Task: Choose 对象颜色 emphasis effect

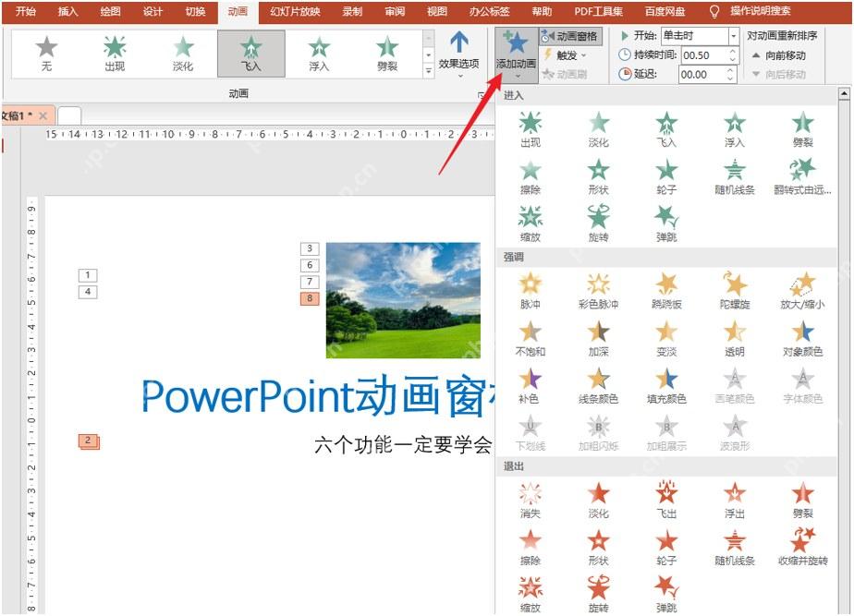Action: [x=802, y=338]
